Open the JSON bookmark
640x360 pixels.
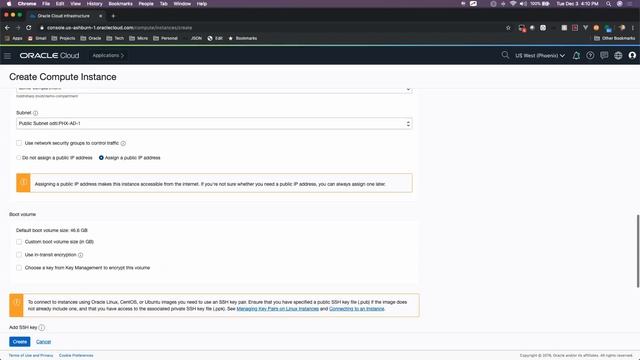(x=196, y=38)
